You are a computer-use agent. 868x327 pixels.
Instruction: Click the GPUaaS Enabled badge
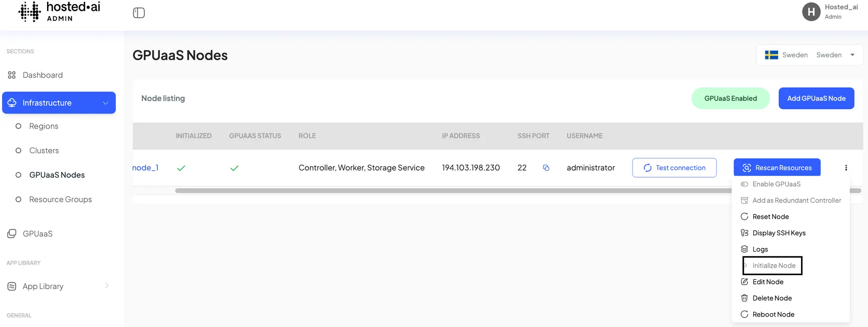tap(730, 98)
